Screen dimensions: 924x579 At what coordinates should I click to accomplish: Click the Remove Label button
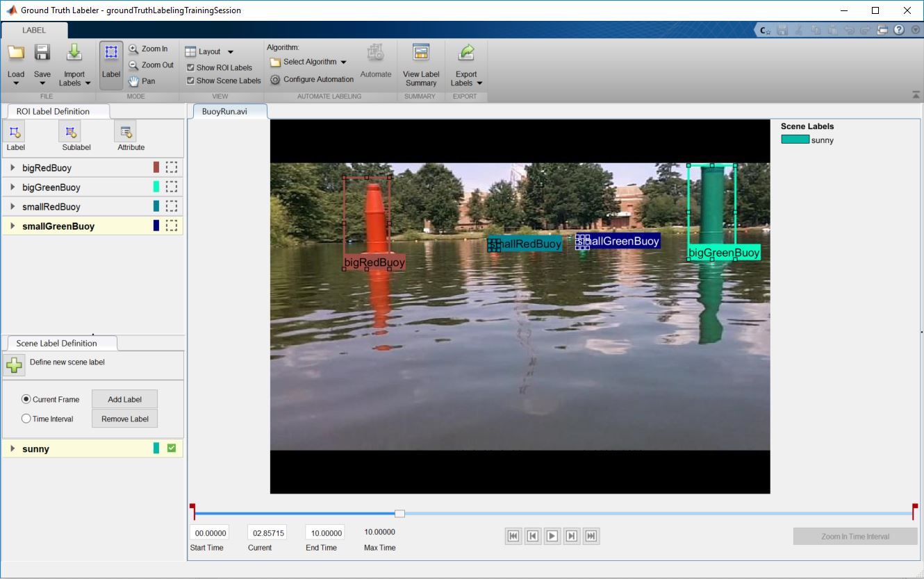[125, 419]
